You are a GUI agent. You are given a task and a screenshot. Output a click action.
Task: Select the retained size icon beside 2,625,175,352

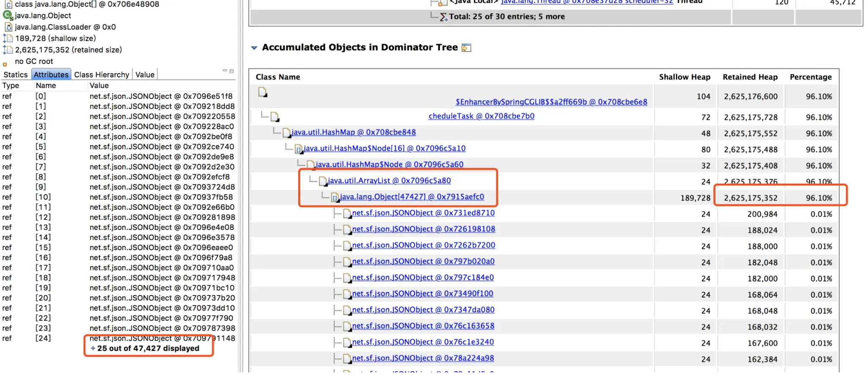[8, 50]
